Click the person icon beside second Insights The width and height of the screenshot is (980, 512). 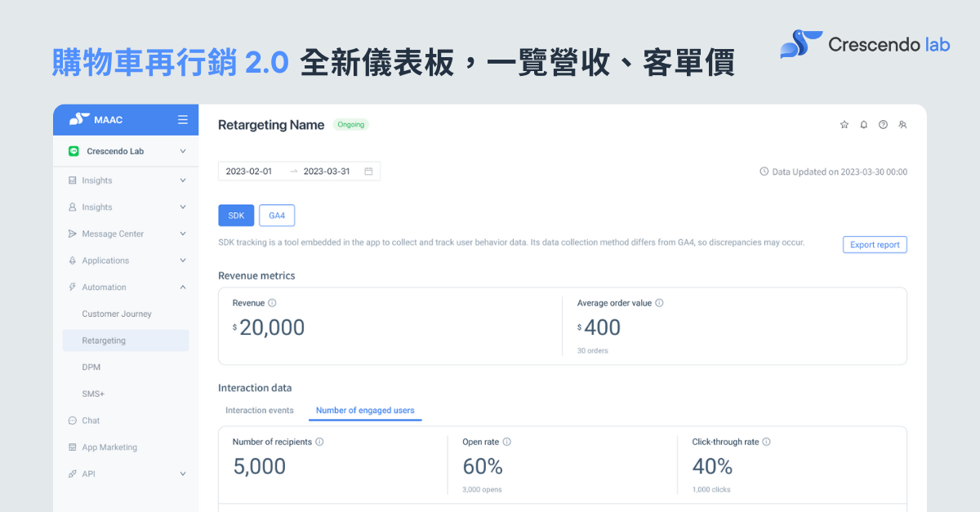coord(73,207)
